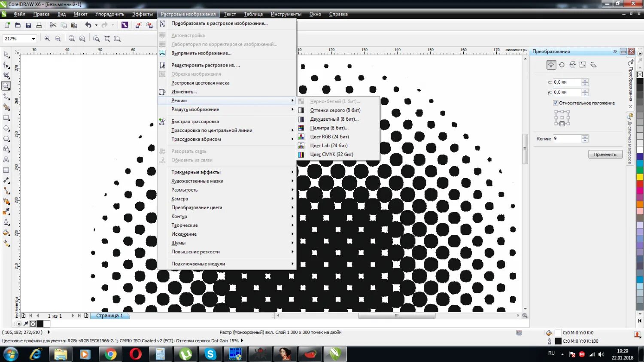Select the Eyedropper tool in the toolbox

click(x=6, y=211)
